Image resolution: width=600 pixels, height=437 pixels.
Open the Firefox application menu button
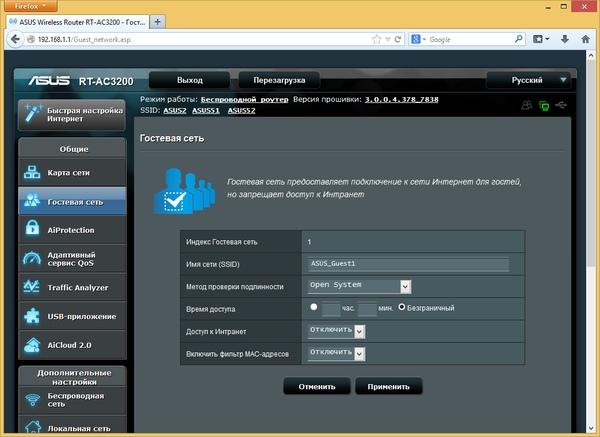click(30, 6)
